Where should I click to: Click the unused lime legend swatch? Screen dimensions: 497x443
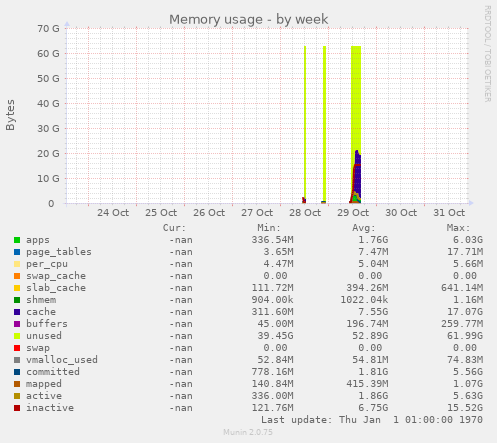[x=17, y=336]
